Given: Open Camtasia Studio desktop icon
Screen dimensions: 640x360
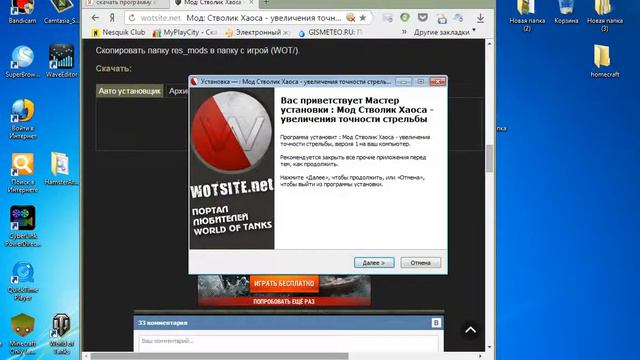Looking at the screenshot, I should tap(61, 11).
